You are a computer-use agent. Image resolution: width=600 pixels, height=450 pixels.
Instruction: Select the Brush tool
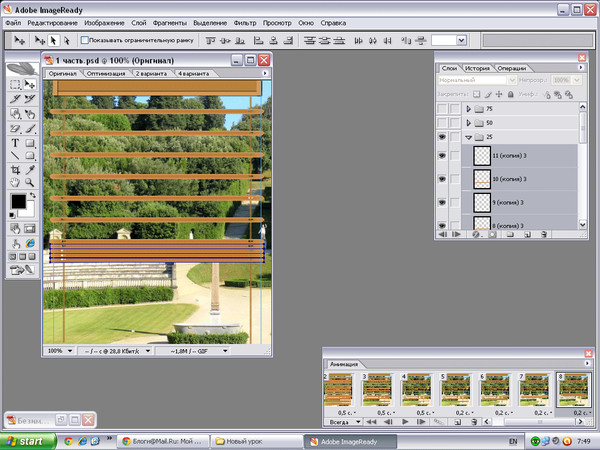(29, 129)
